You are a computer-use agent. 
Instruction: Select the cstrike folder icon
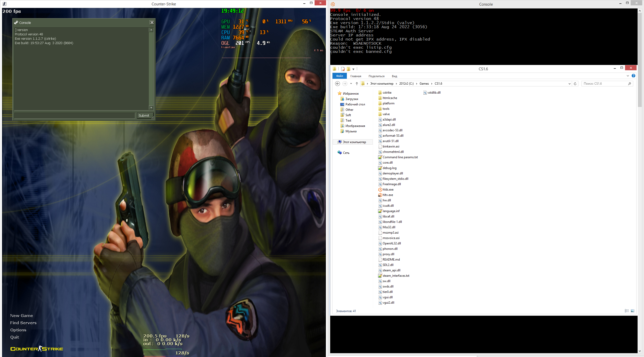(x=380, y=93)
